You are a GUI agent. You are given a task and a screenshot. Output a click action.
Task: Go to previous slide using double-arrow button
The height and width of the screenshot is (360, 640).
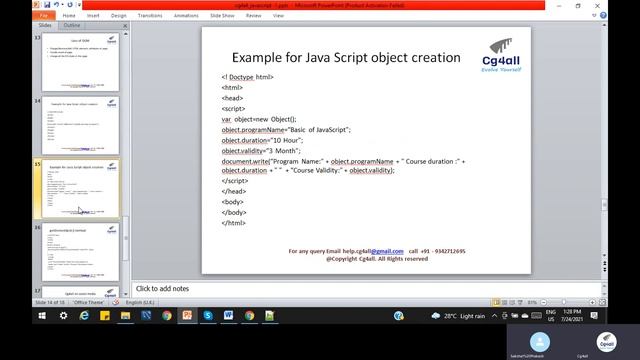point(604,263)
